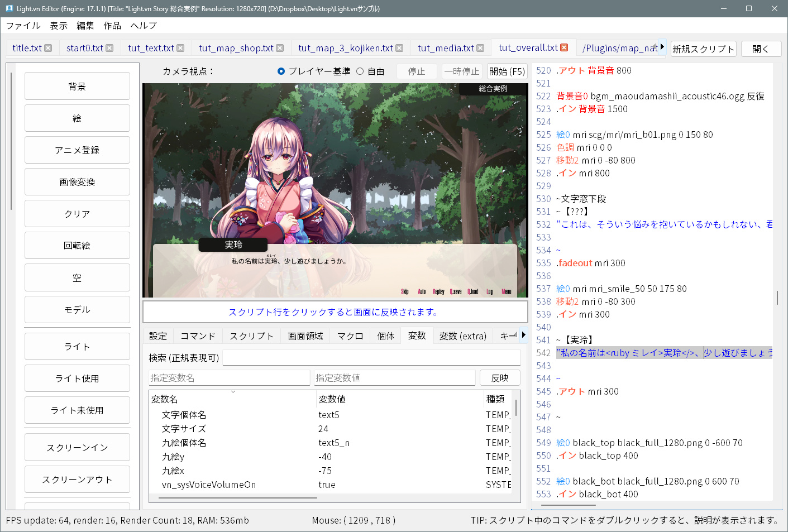Click the 開く button
Screen dimensions: 788x532
point(761,49)
